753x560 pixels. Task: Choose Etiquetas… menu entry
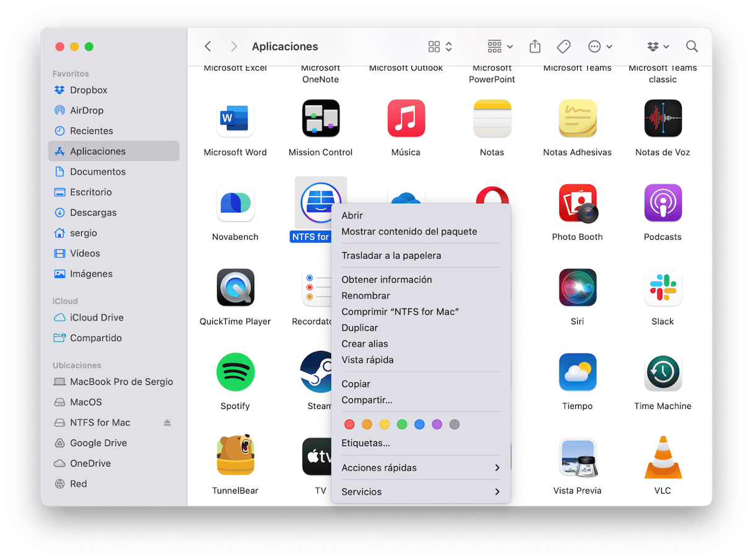point(421,443)
